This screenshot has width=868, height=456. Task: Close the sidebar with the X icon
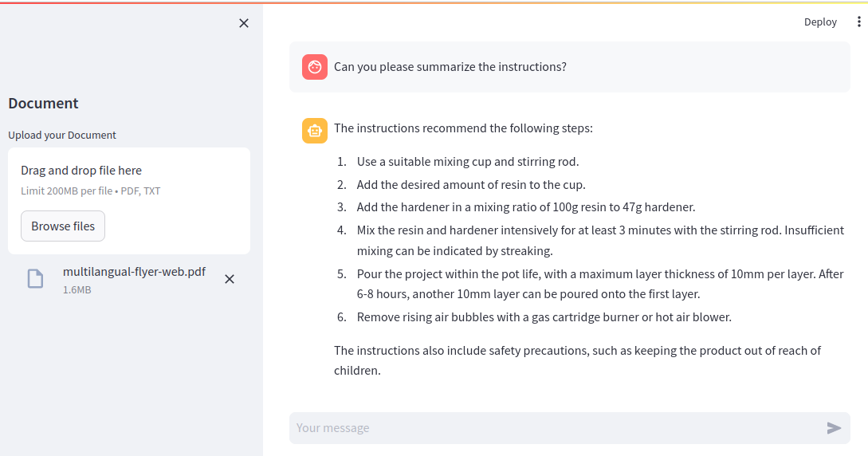click(244, 23)
